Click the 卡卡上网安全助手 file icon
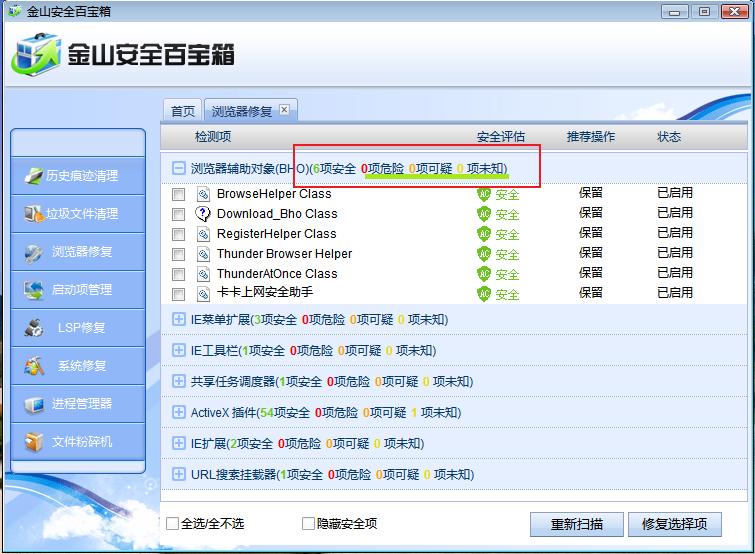The width and height of the screenshot is (755, 554). point(203,294)
